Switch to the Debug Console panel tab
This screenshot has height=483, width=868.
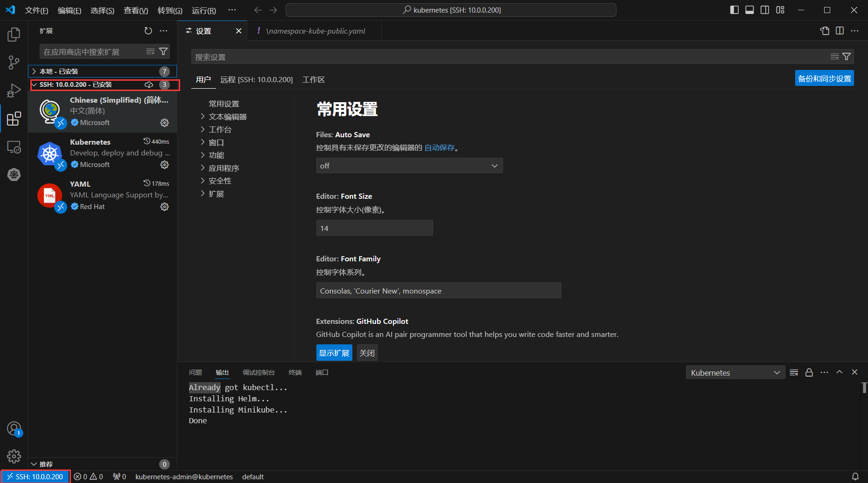pyautogui.click(x=259, y=372)
